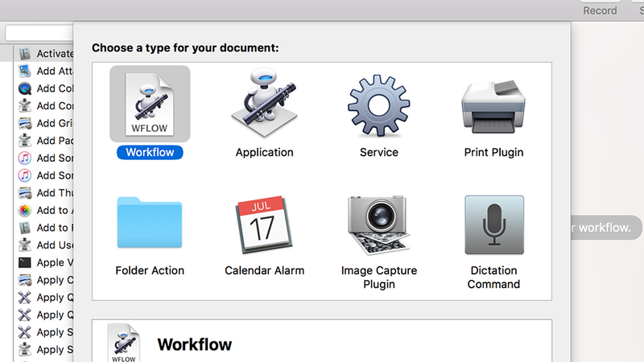The height and width of the screenshot is (362, 644).
Task: Choose the Apply C action in the list
Action: pyautogui.click(x=46, y=280)
